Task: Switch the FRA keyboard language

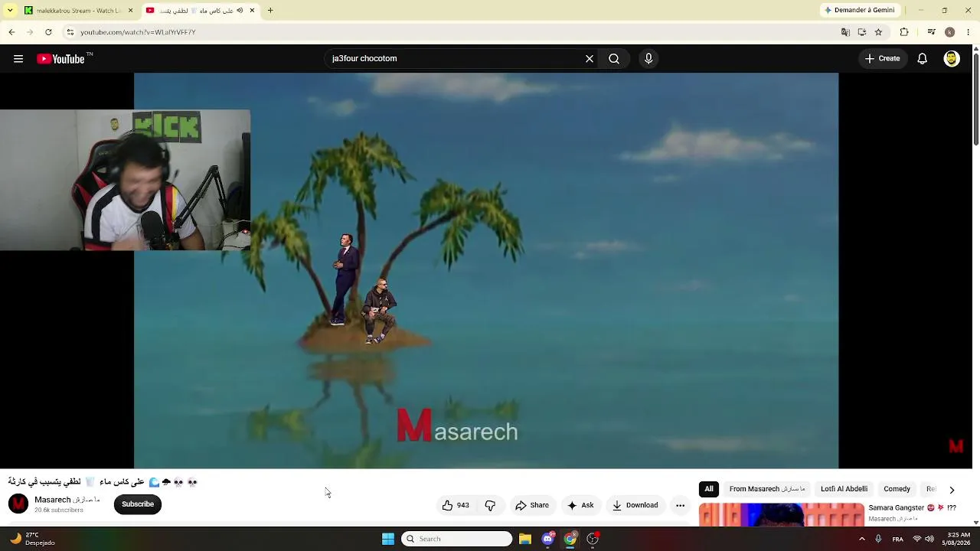Action: (x=897, y=539)
